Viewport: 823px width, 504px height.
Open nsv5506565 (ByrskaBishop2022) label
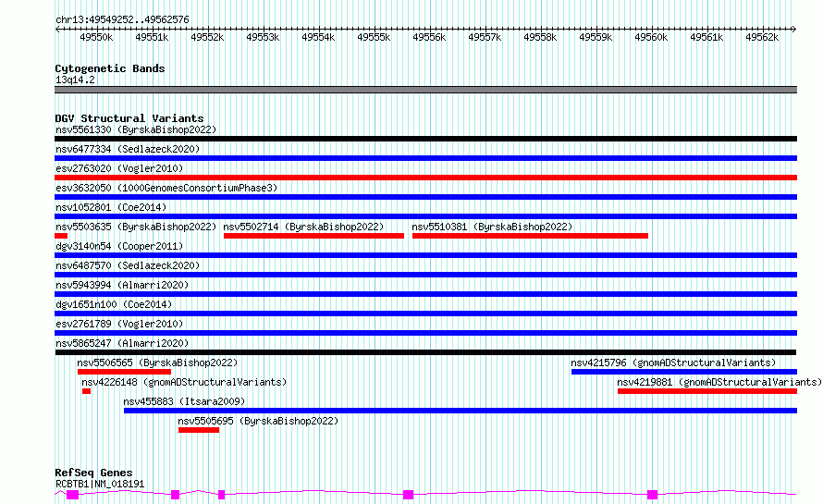(x=157, y=363)
